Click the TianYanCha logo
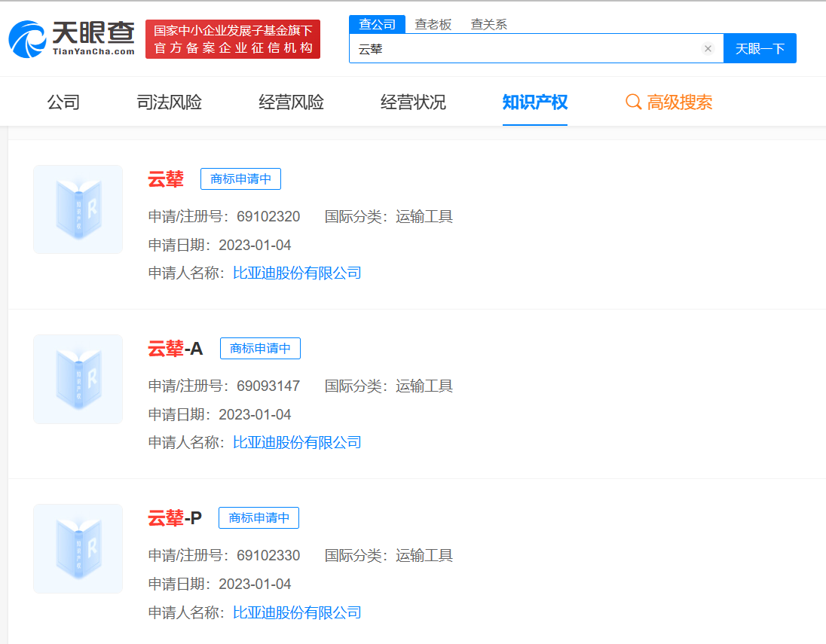The width and height of the screenshot is (826, 644). tap(72, 39)
